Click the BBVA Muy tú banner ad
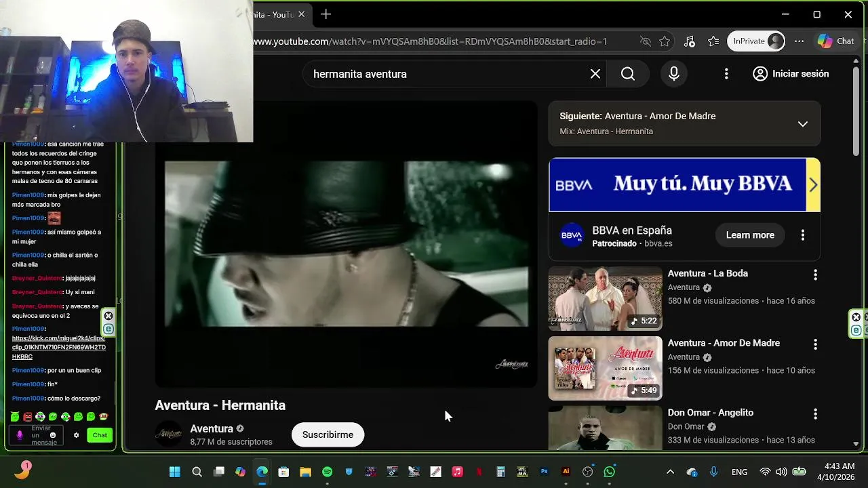The width and height of the screenshot is (868, 488). point(677,184)
